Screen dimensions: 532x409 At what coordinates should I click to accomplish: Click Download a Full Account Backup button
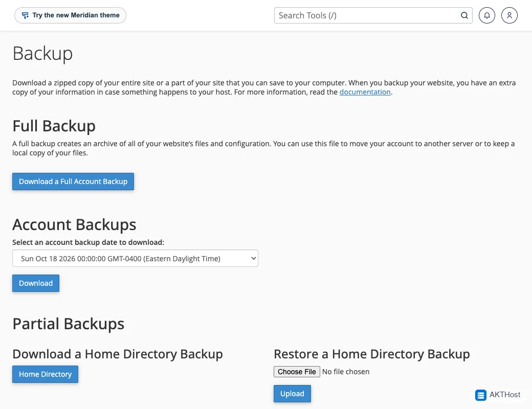73,181
